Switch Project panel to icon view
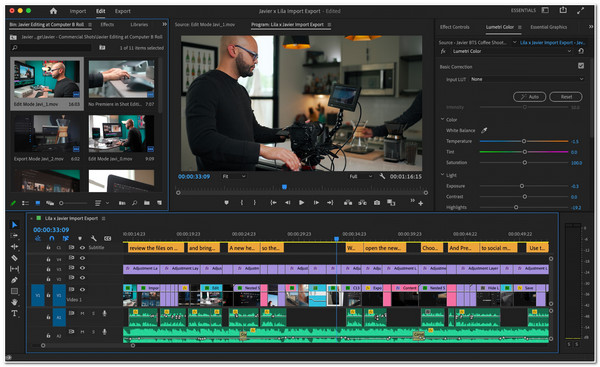600x367 pixels. pos(38,203)
